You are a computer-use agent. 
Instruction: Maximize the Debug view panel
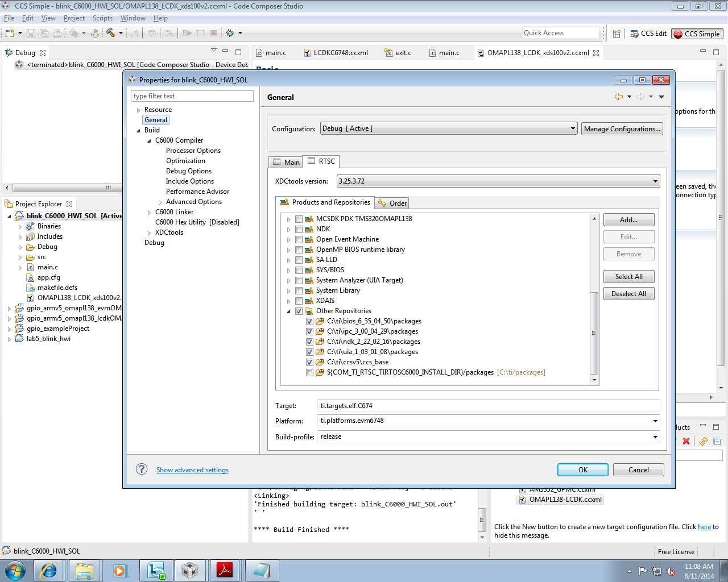238,52
